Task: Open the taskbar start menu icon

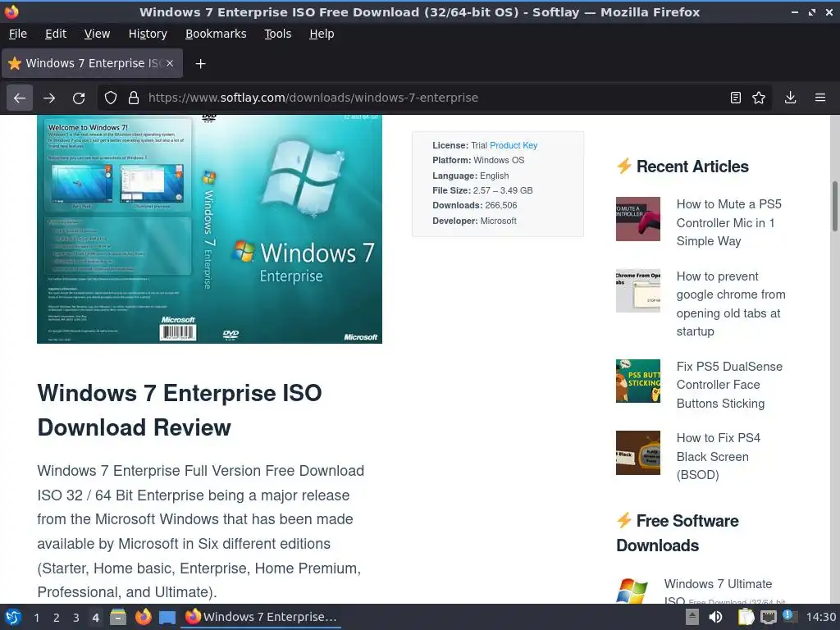Action: tap(13, 617)
